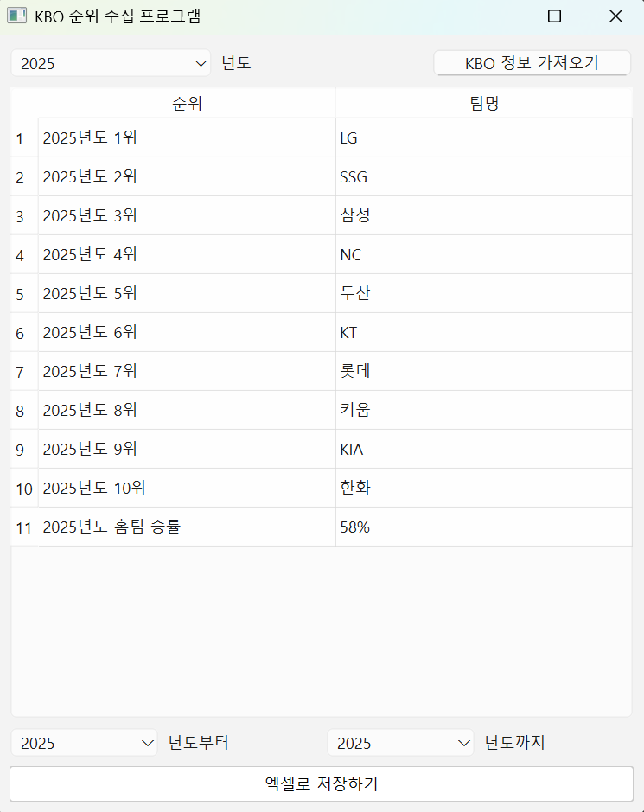This screenshot has width=644, height=812.
Task: Select the 2025년도 홈팀 승률 cell
Action: click(x=187, y=527)
